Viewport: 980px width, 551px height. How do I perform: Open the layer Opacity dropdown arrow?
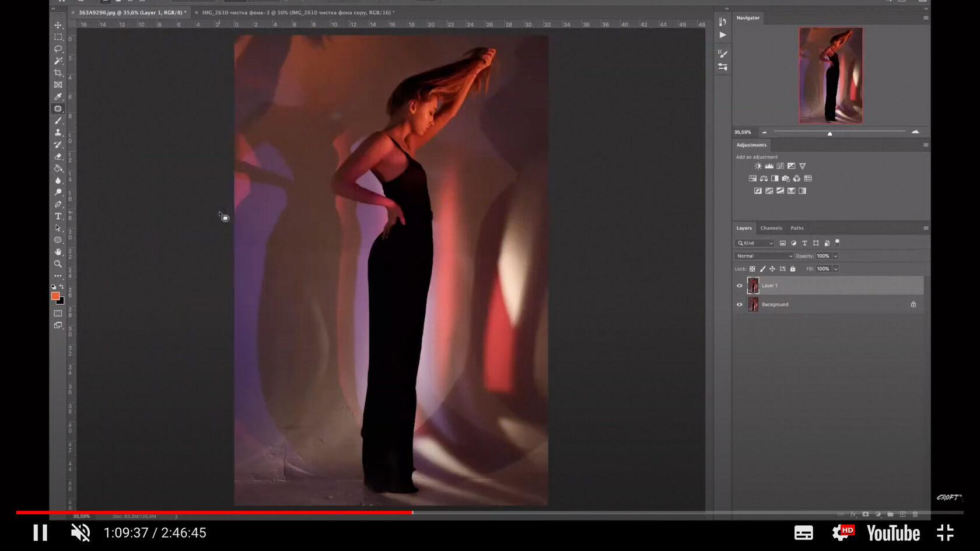pyautogui.click(x=835, y=256)
